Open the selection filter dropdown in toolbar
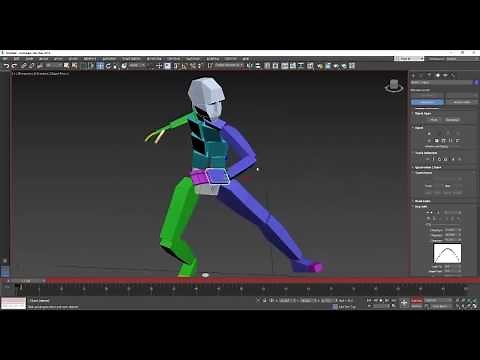 click(x=54, y=66)
